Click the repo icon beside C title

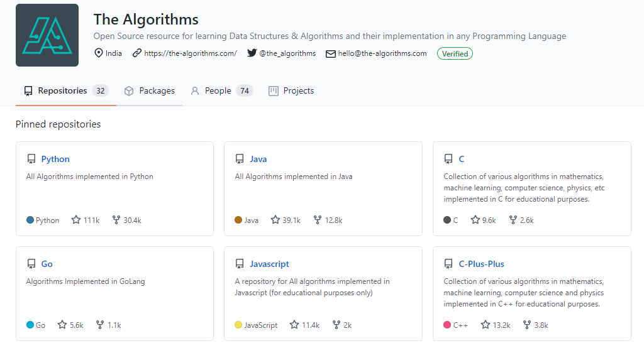448,159
